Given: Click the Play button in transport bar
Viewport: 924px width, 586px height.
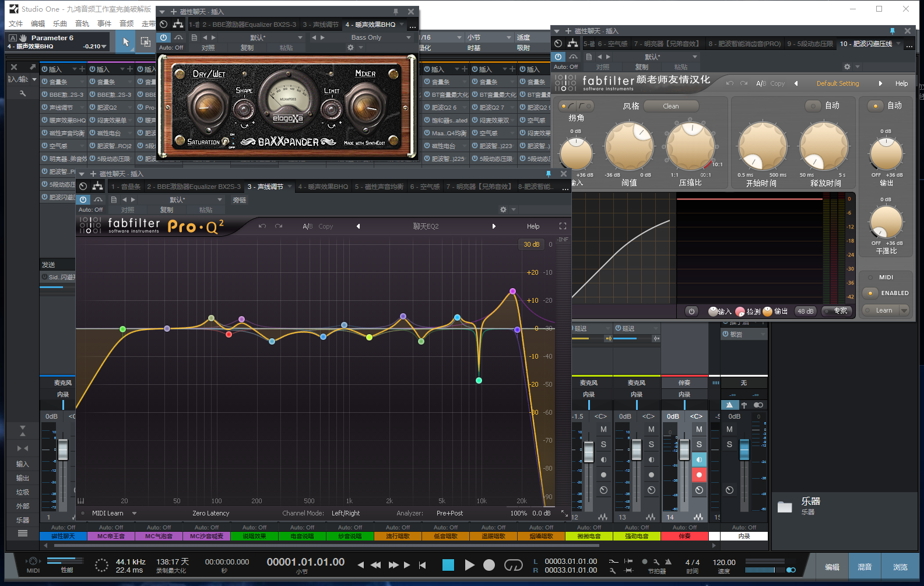Looking at the screenshot, I should click(469, 565).
